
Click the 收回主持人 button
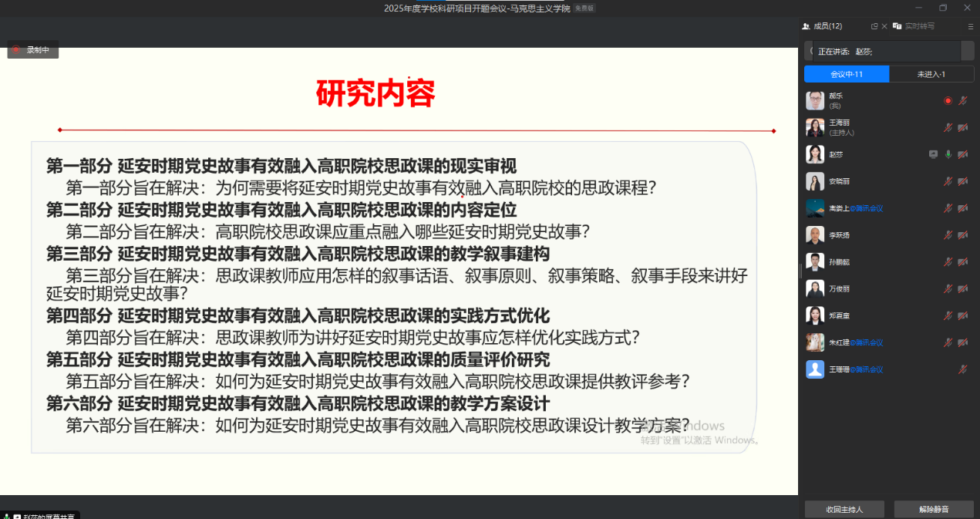[x=844, y=509]
